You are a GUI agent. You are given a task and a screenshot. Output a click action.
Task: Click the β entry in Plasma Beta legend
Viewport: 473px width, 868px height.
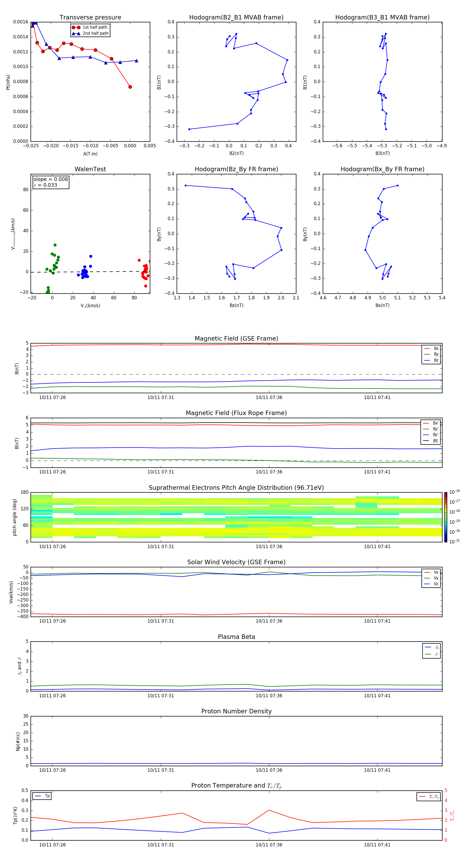coord(431,654)
